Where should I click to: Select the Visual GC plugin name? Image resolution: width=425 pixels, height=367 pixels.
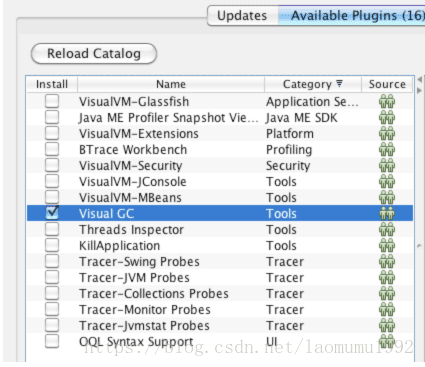coord(106,213)
